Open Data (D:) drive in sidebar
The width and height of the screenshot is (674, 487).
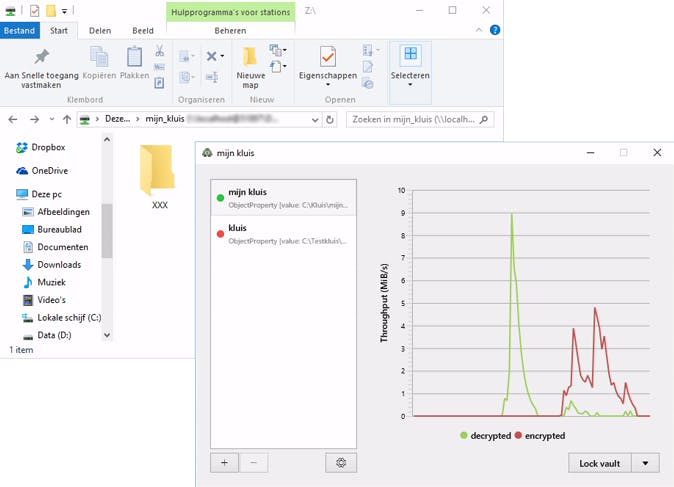point(54,335)
